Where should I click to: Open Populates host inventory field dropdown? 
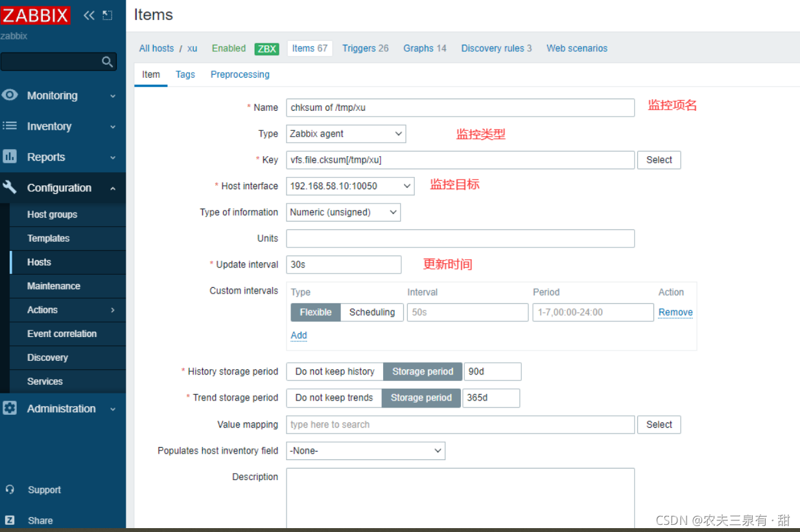pos(366,451)
